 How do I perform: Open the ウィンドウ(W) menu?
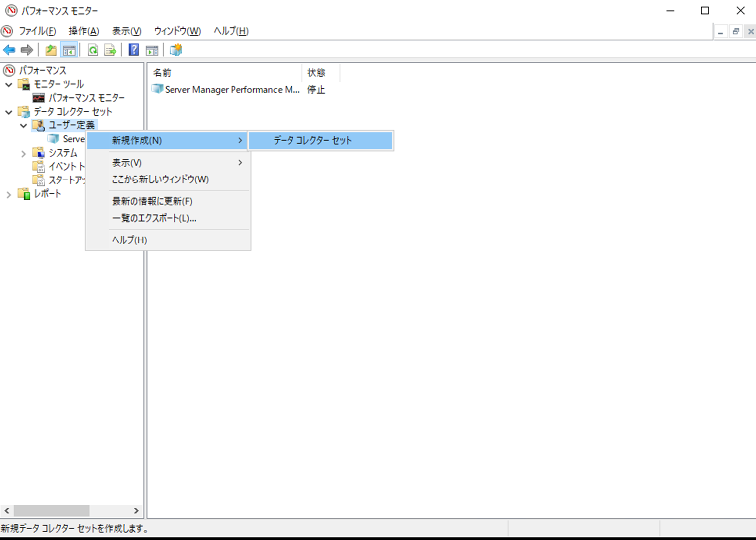pos(177,31)
